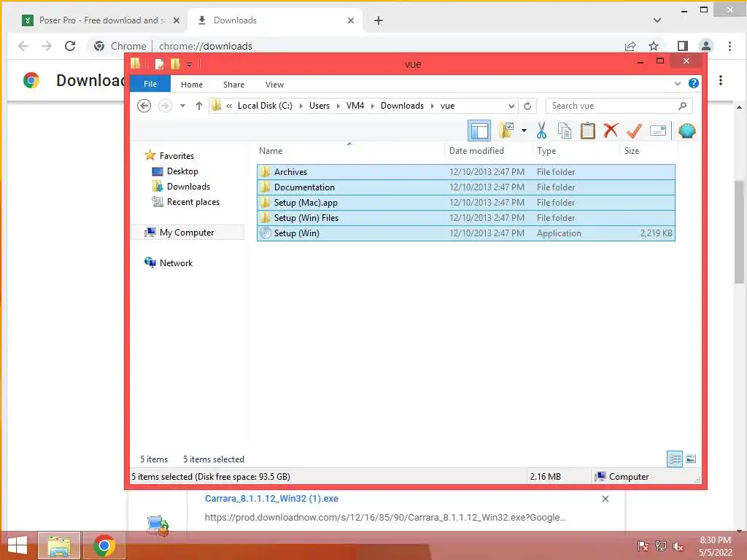Reload the Chrome page

point(70,46)
